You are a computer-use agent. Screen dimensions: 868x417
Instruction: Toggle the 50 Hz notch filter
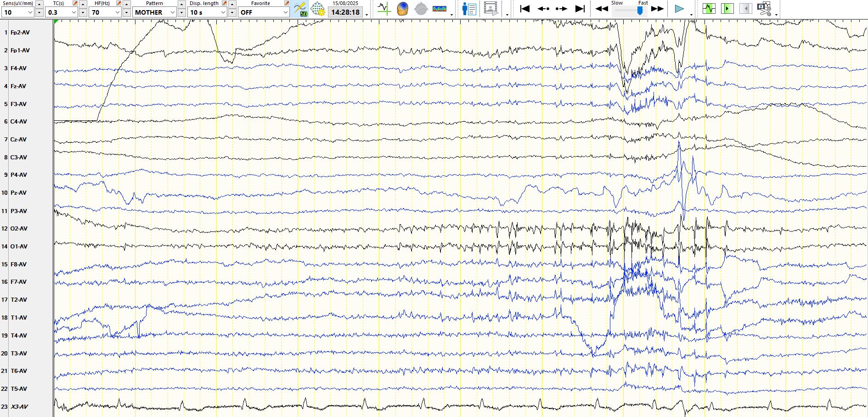[300, 9]
